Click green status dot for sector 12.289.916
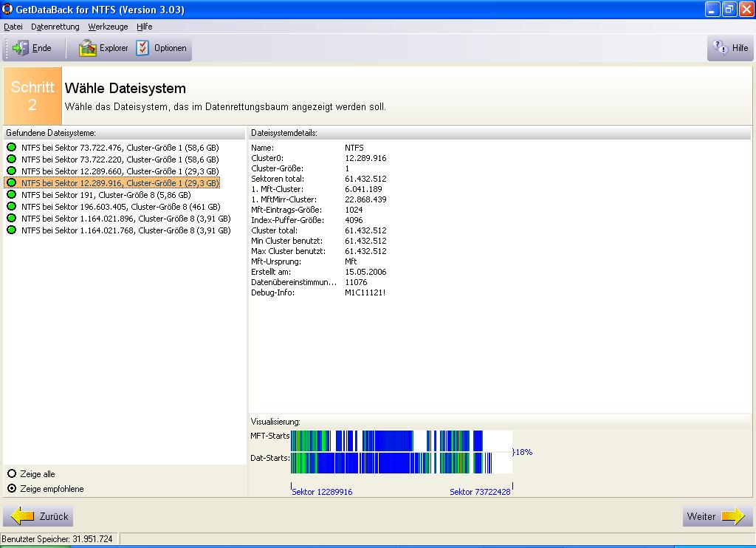The image size is (756, 548). coord(12,183)
